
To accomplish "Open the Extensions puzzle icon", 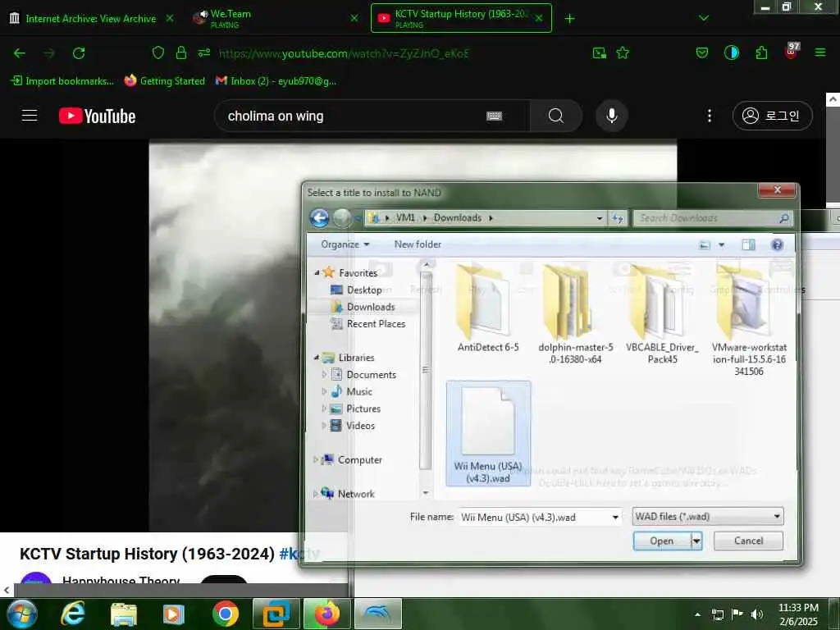I will click(761, 52).
